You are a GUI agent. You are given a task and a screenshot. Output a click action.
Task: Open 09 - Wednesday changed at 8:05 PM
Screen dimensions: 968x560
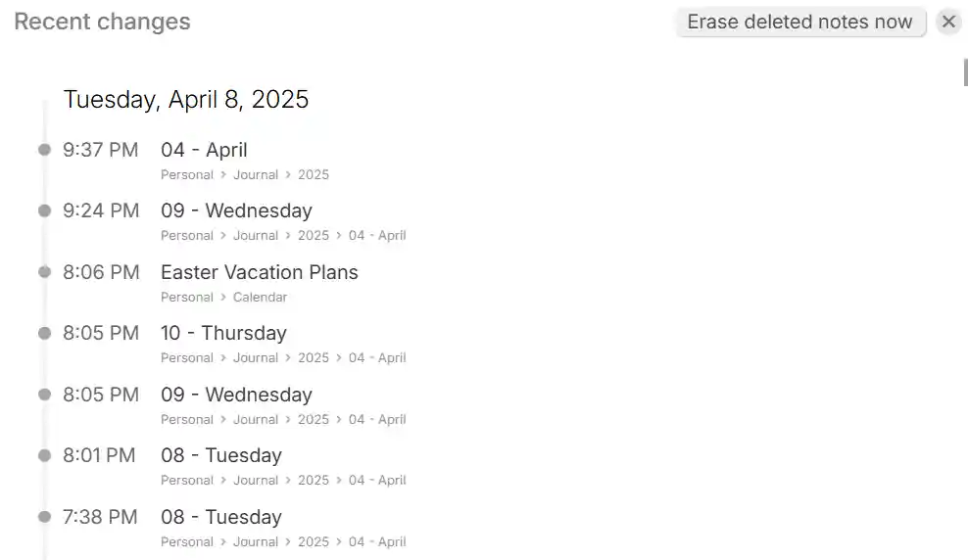point(236,395)
